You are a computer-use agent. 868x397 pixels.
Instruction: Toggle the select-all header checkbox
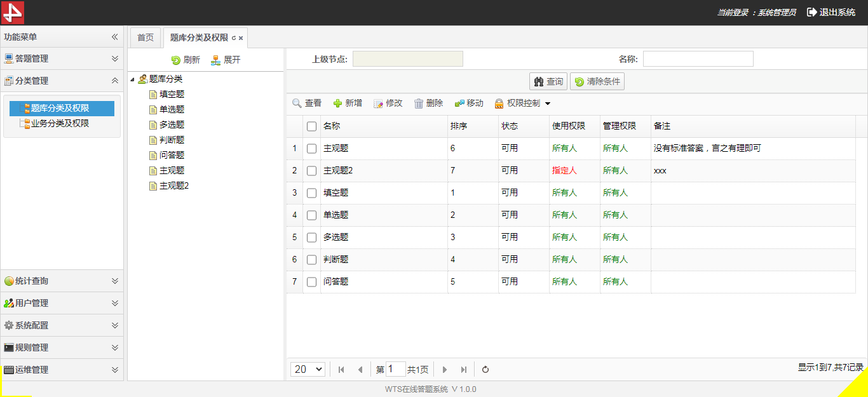311,126
